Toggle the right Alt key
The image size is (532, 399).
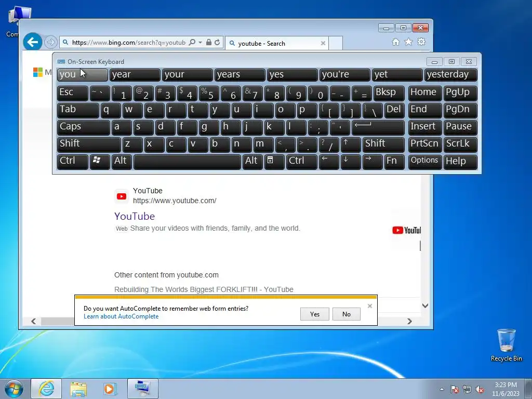coord(252,162)
